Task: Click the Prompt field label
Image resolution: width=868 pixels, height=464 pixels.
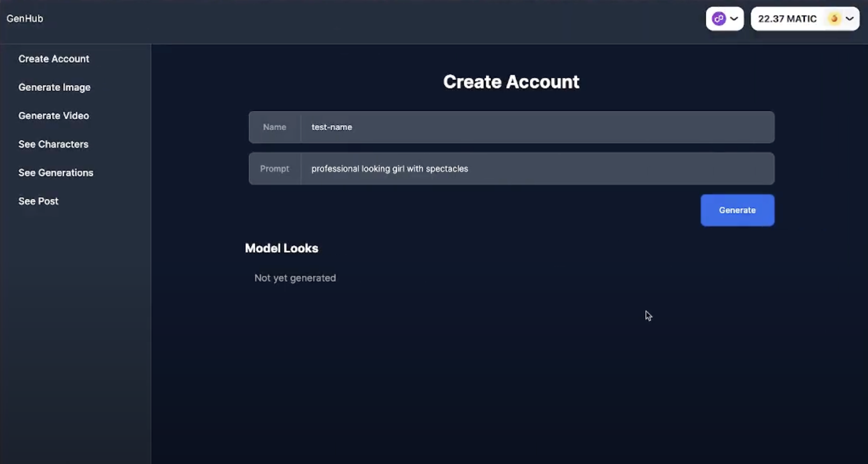Action: [274, 169]
